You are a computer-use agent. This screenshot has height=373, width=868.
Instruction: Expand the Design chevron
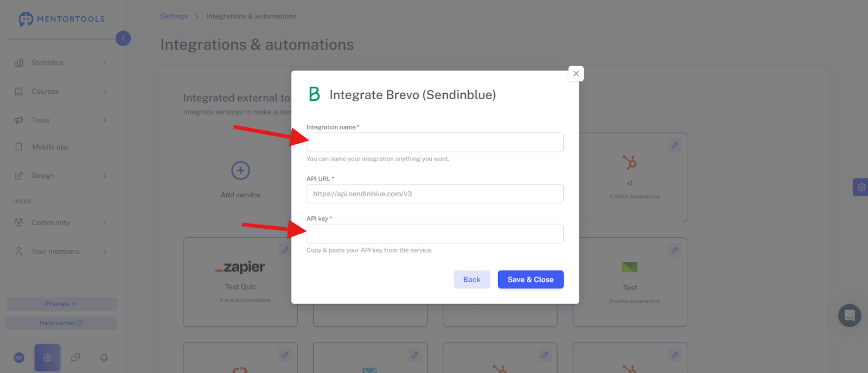pyautogui.click(x=105, y=176)
